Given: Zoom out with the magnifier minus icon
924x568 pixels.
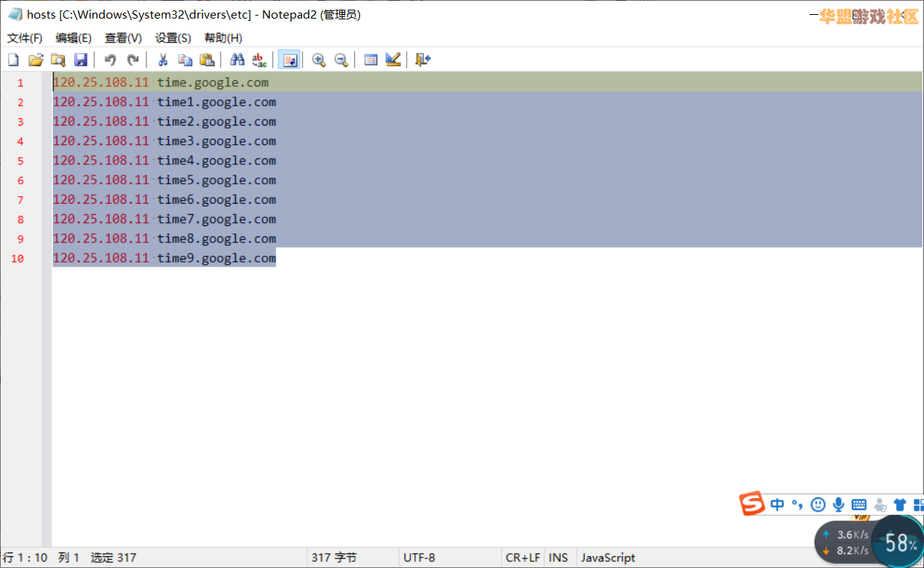Looking at the screenshot, I should pos(341,60).
